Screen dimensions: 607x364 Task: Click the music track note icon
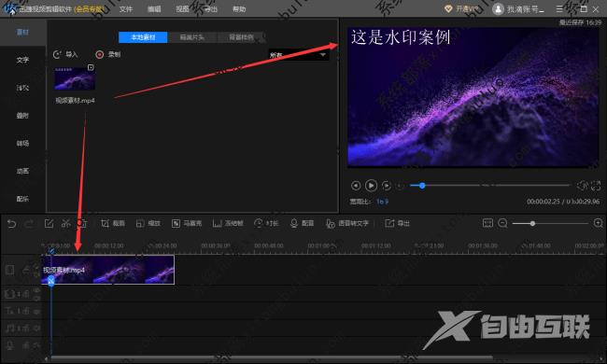pyautogui.click(x=9, y=328)
